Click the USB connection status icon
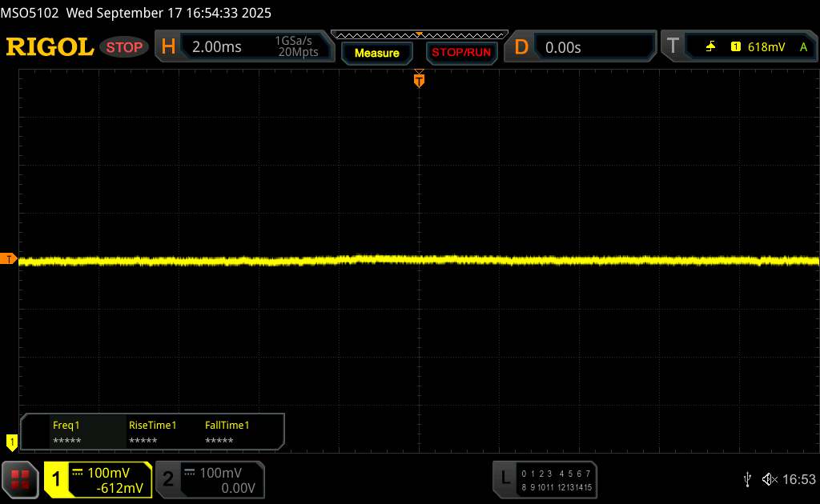Image resolution: width=820 pixels, height=504 pixels. 747,478
